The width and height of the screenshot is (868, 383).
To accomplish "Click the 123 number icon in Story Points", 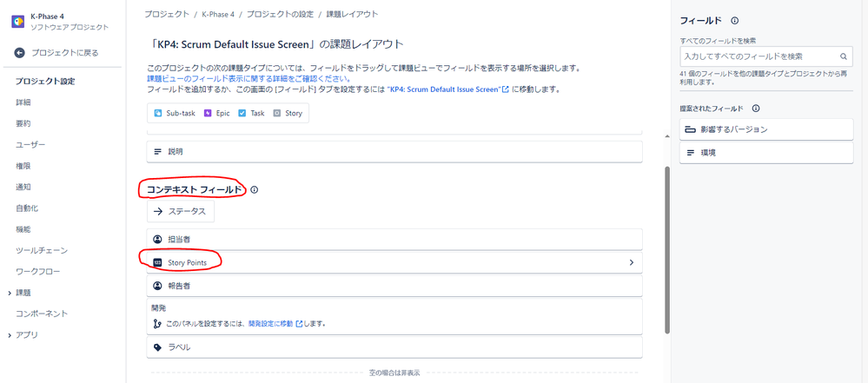I will [x=157, y=263].
